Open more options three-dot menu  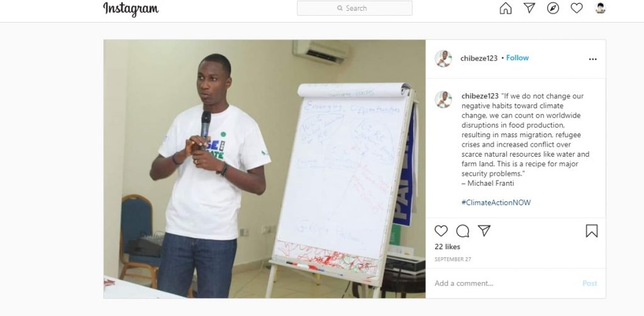point(592,59)
